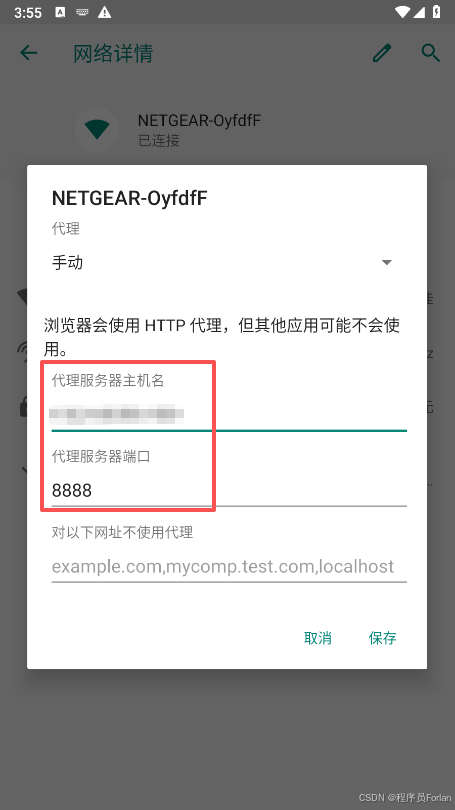Tap the 网络详情 page title
The width and height of the screenshot is (455, 810).
(x=113, y=53)
